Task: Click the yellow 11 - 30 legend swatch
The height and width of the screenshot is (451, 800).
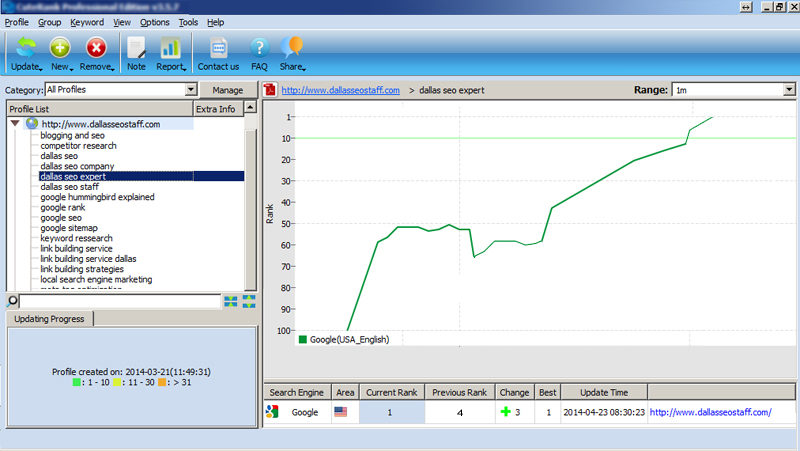Action: pyautogui.click(x=117, y=382)
